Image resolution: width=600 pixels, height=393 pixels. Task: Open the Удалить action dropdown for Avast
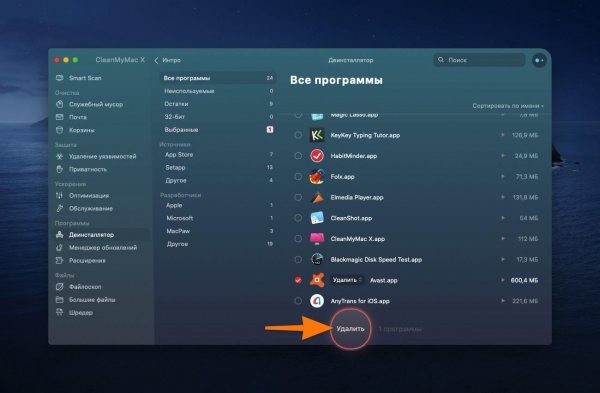[347, 280]
